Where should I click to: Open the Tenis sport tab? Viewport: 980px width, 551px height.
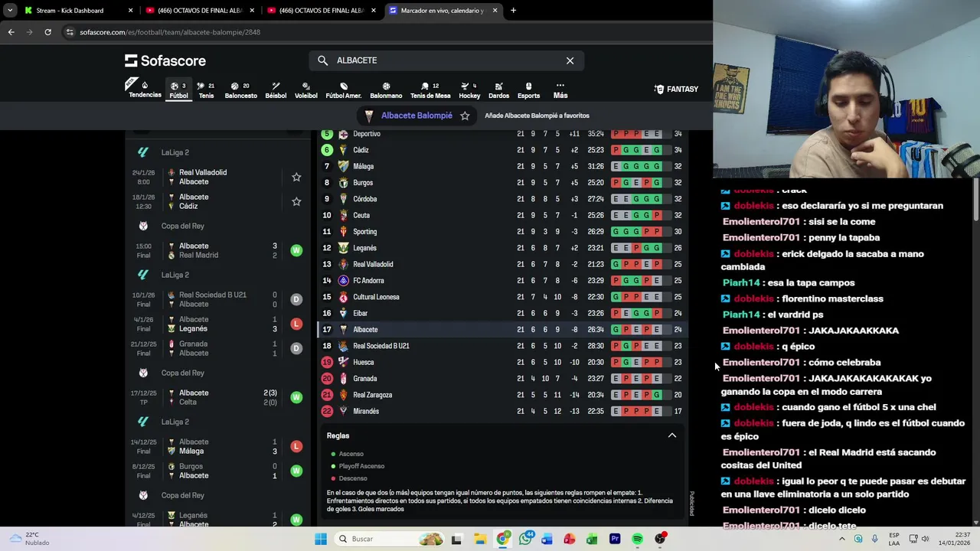206,90
